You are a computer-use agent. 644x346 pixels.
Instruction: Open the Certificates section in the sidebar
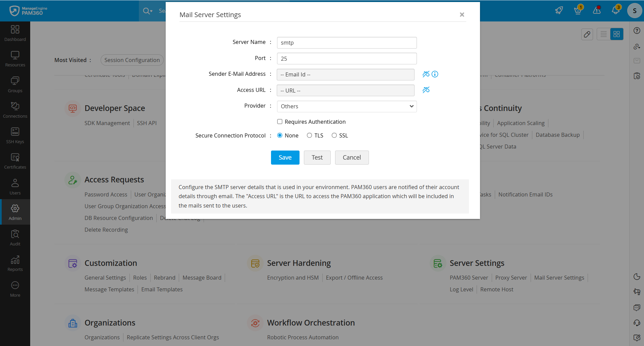15,161
